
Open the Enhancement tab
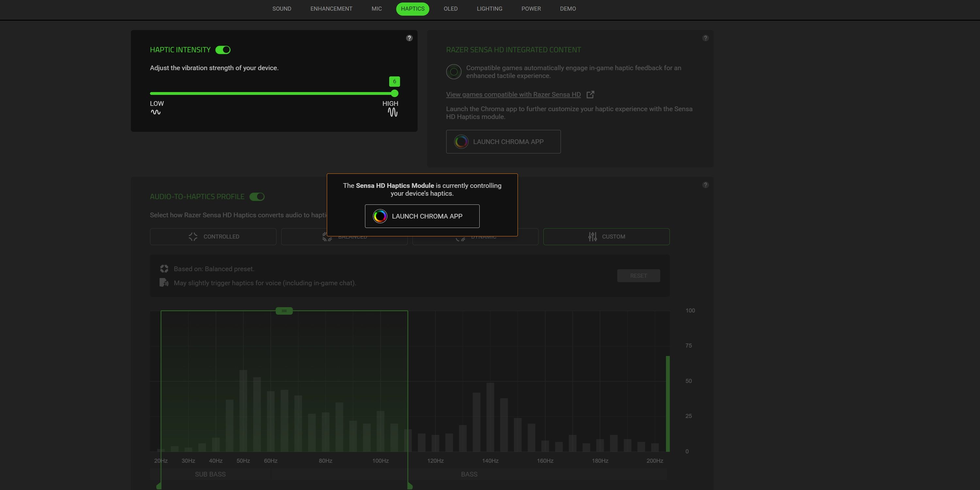coord(331,9)
